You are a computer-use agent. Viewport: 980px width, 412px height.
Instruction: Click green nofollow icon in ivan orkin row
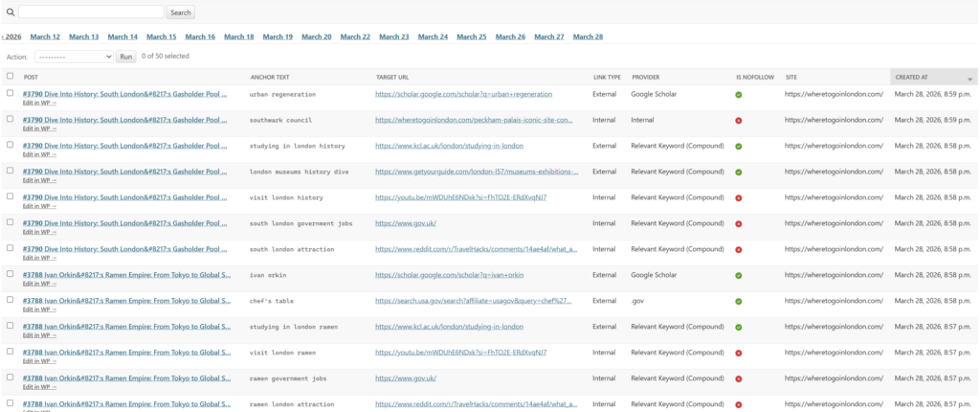tap(738, 276)
